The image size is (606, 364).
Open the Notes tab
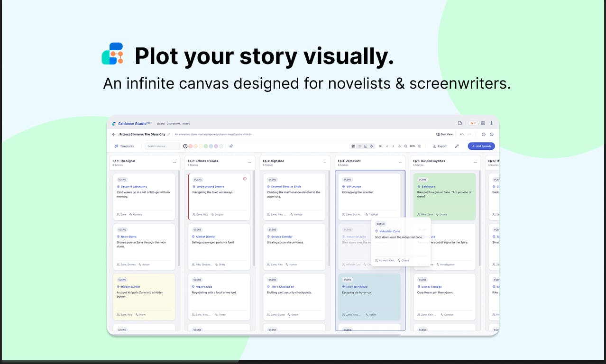[x=186, y=124]
